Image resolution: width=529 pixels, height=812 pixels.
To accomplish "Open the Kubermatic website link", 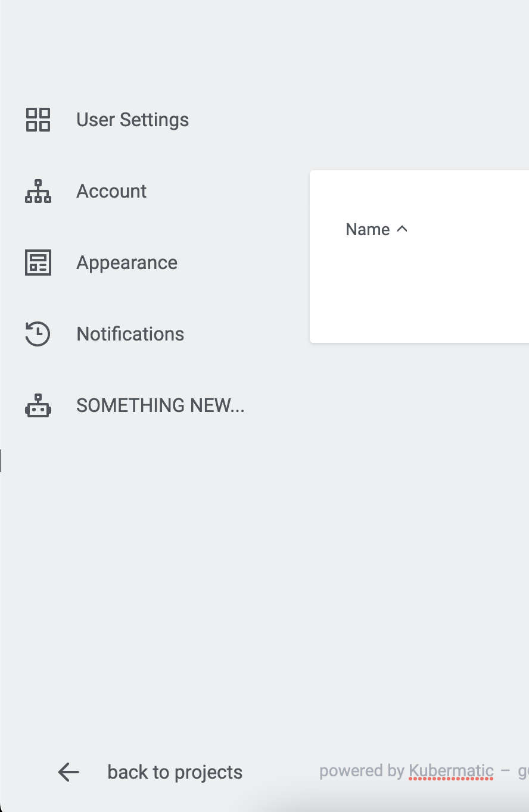I will [x=450, y=770].
